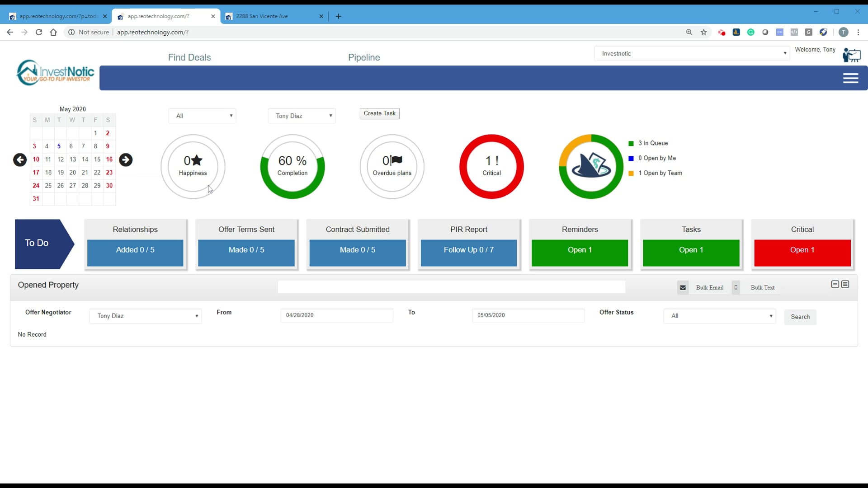Select May 5 in the calendar
The image size is (868, 488).
59,146
